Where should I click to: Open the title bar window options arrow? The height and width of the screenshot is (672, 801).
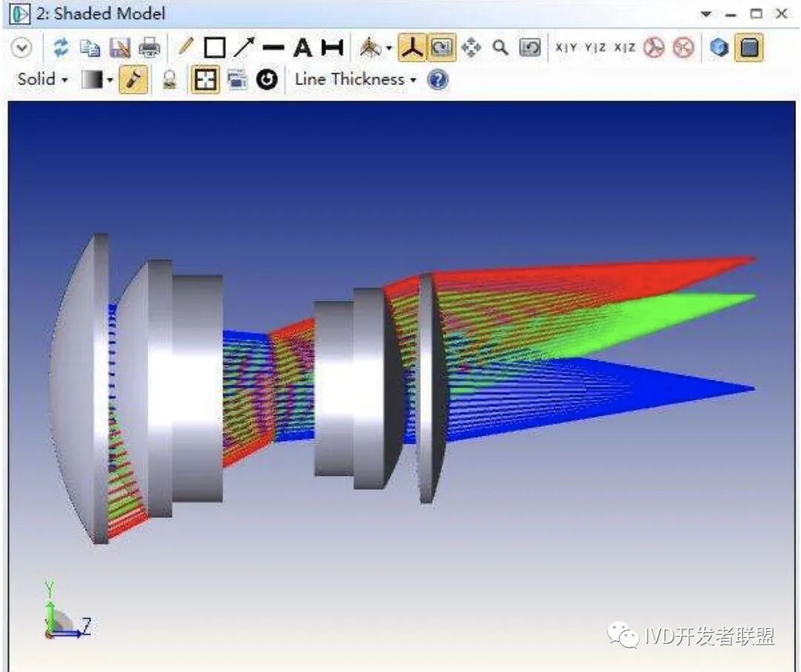706,14
